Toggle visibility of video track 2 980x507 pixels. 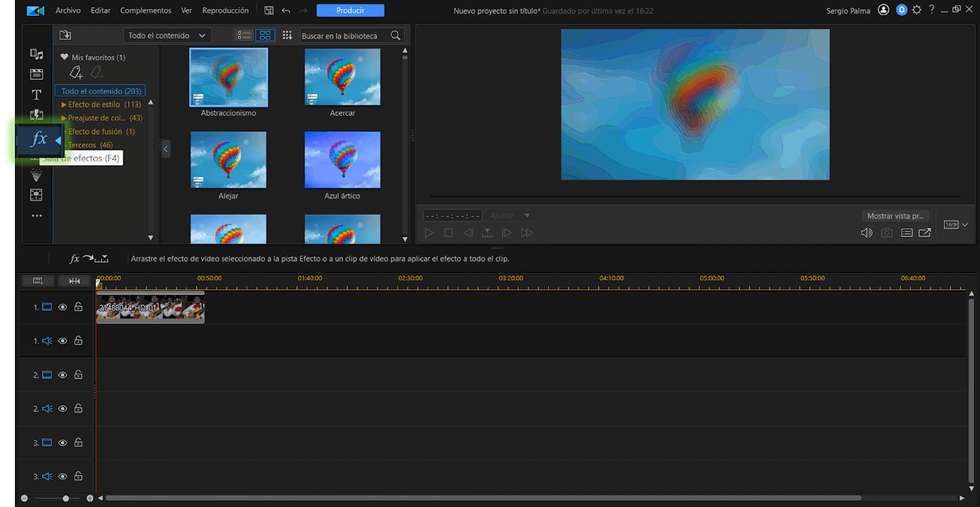click(63, 375)
